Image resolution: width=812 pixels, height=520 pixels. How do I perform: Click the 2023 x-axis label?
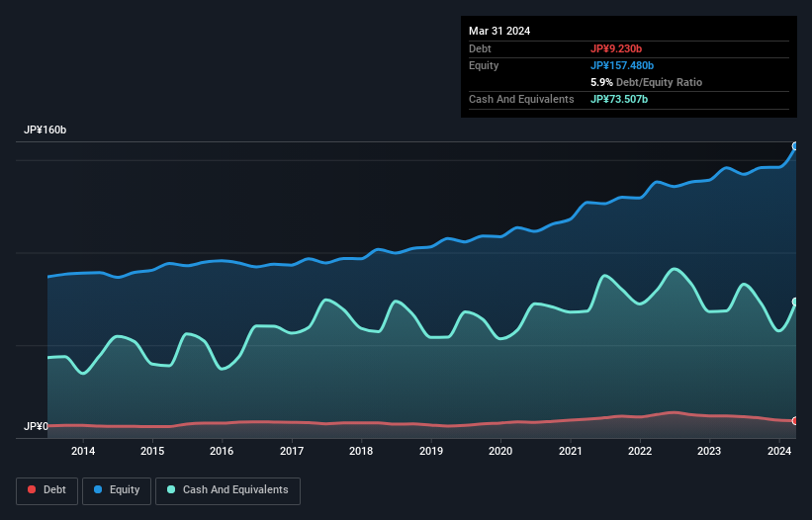709,451
